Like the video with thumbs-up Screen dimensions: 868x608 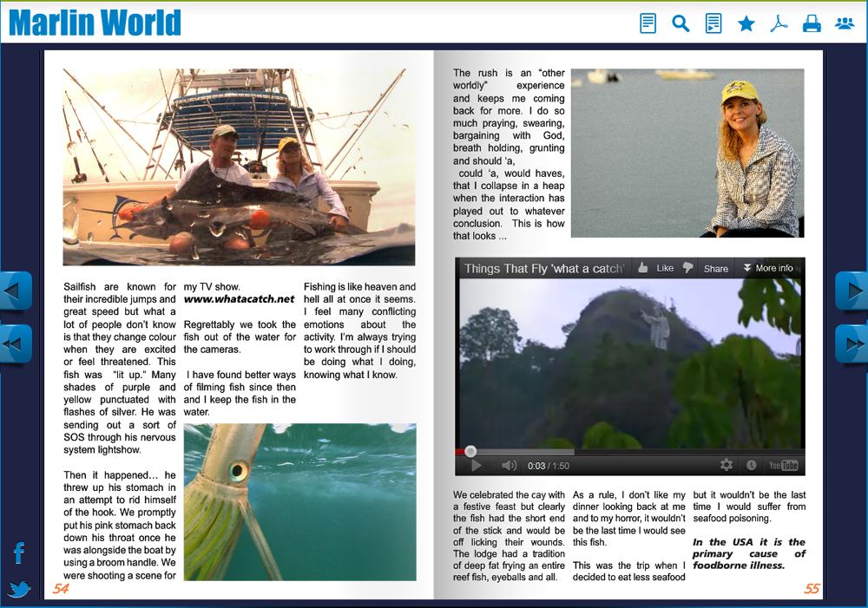tap(655, 269)
